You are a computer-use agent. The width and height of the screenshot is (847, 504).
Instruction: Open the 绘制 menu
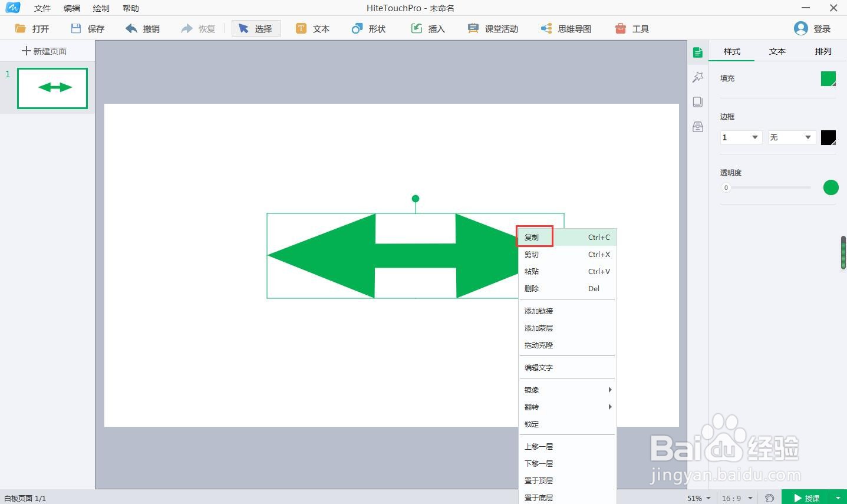tap(101, 8)
